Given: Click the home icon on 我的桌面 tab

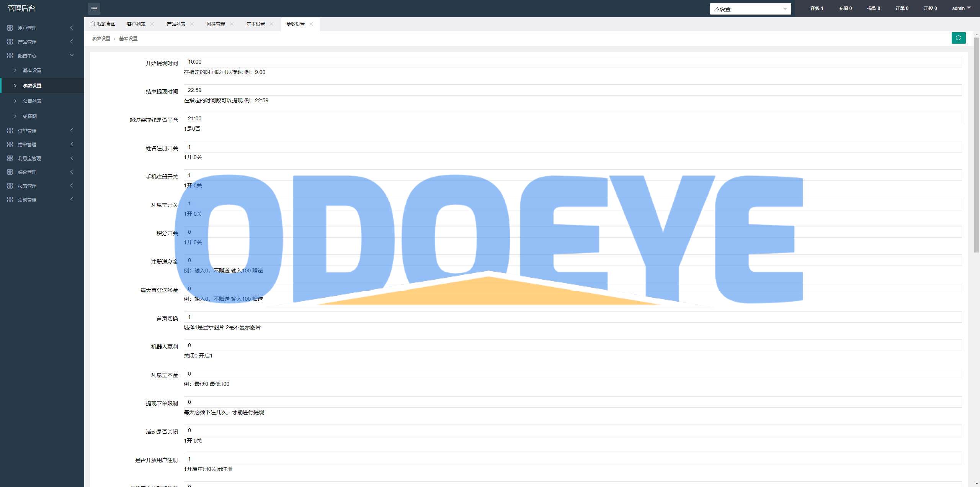Looking at the screenshot, I should tap(93, 24).
